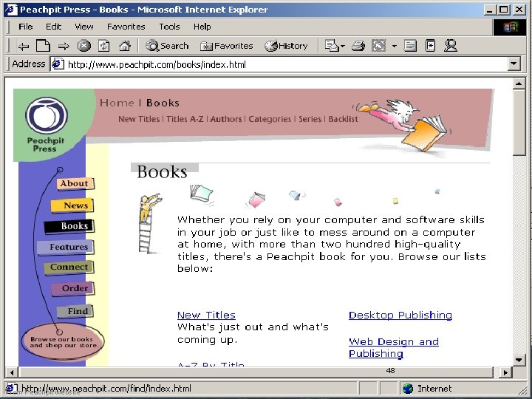Screen dimensions: 532x399
Task: Click the Mail toolbar icon
Action: (334, 46)
